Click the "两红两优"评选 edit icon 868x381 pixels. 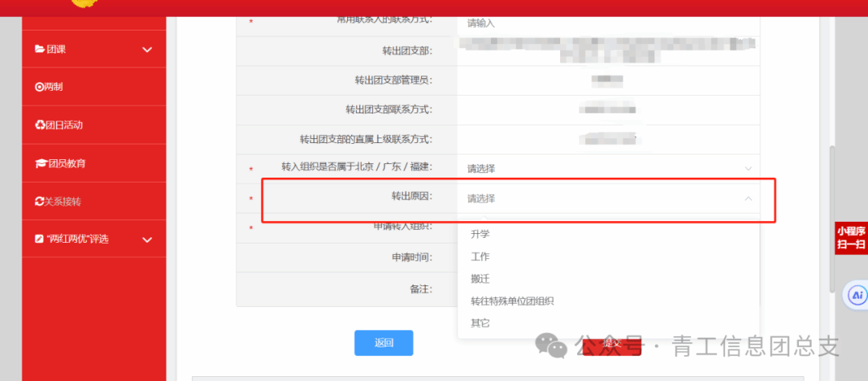tap(39, 240)
